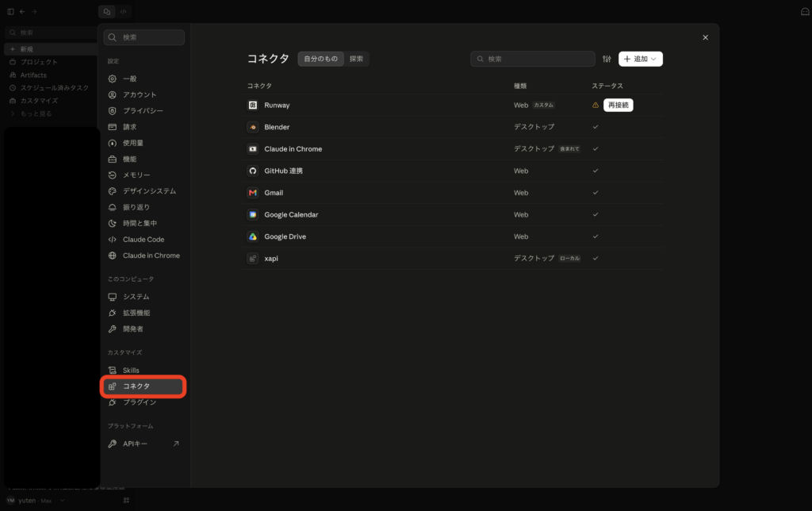812x511 pixels.
Task: Go back with the left arrow icon
Action: click(x=22, y=11)
